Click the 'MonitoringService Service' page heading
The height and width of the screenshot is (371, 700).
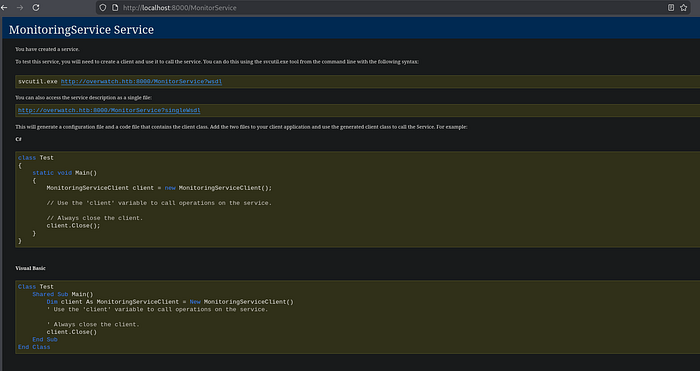click(x=81, y=29)
